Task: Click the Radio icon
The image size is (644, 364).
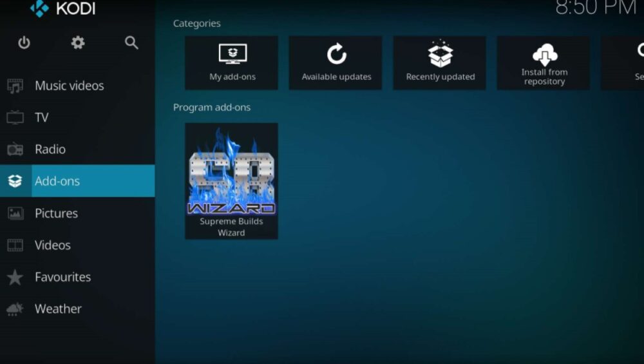Action: click(x=15, y=149)
